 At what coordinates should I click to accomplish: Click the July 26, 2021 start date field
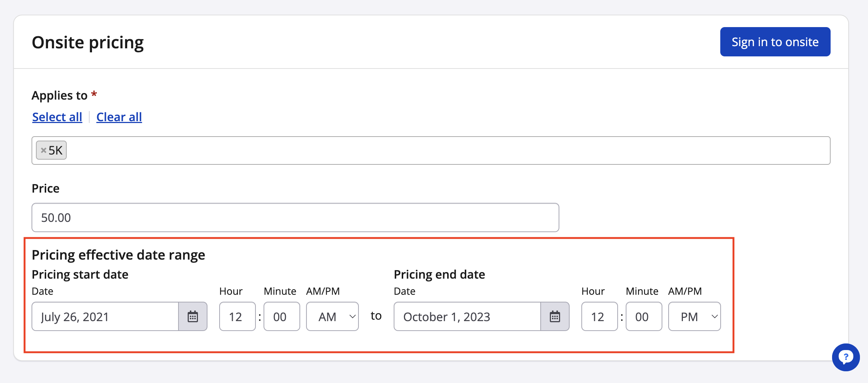(x=105, y=316)
